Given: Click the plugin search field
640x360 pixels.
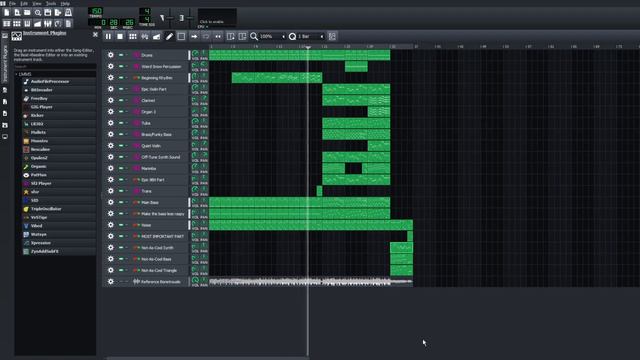Looking at the screenshot, I should point(55,66).
